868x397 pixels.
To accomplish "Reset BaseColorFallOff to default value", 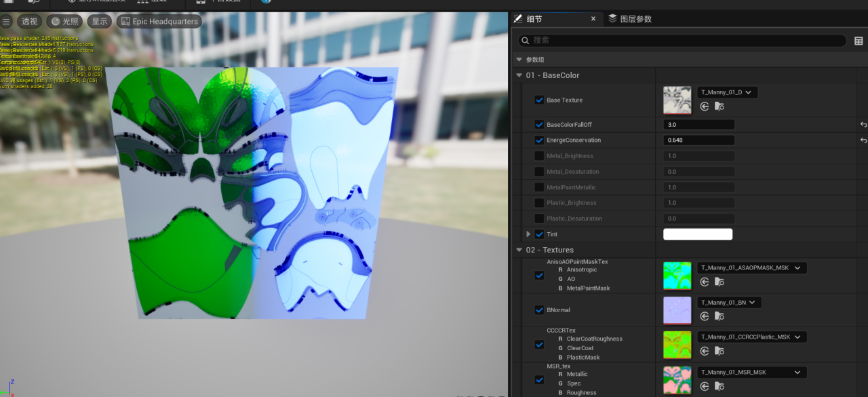I will 863,125.
